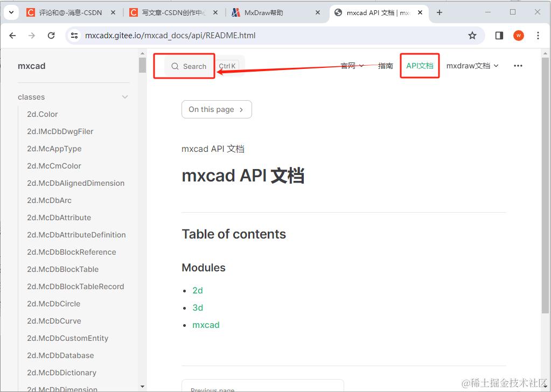Image resolution: width=551 pixels, height=392 pixels.
Task: Open the 3d module link
Action: (x=198, y=307)
